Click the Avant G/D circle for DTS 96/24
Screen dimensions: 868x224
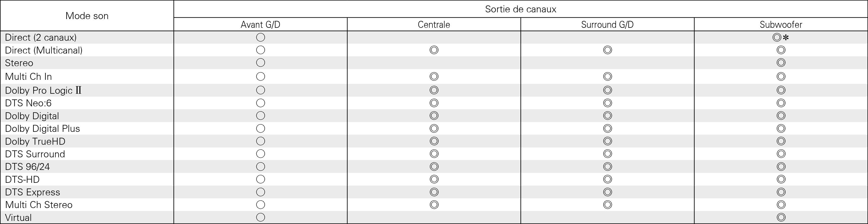click(x=261, y=167)
